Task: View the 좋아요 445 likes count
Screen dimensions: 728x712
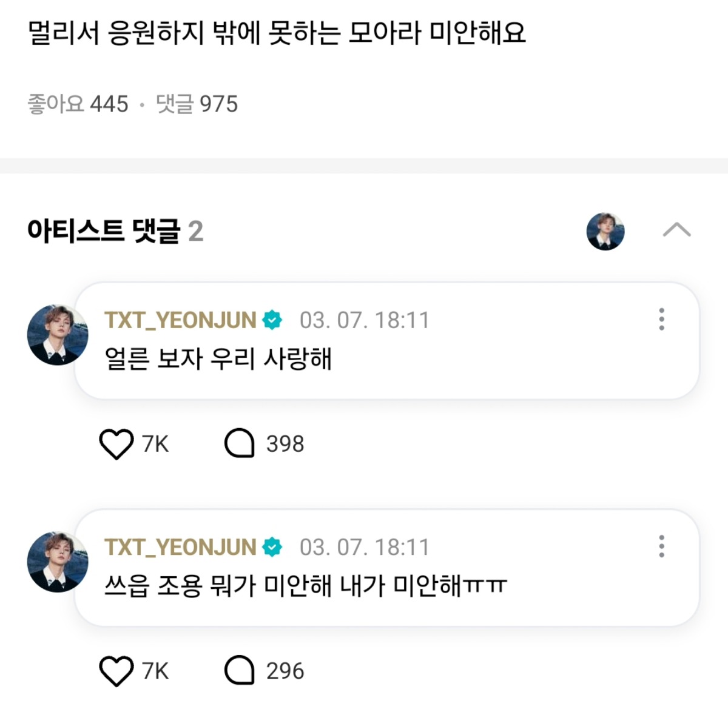Action: pyautogui.click(x=78, y=104)
